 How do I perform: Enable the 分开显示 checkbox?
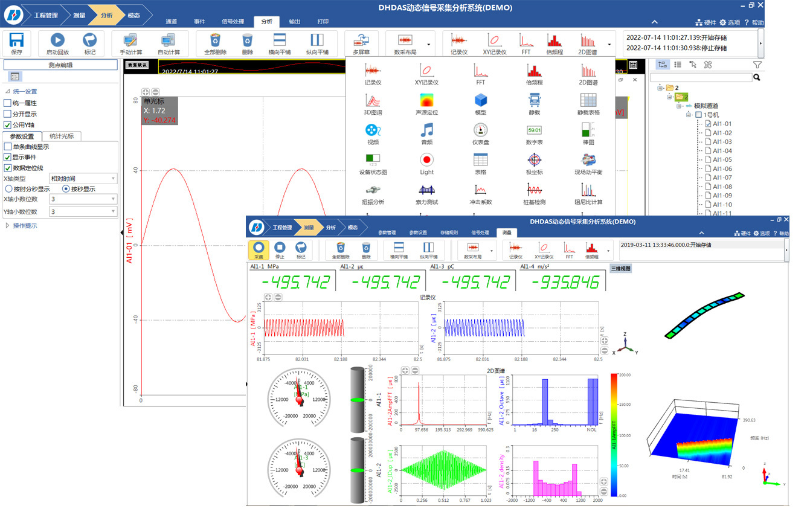click(x=8, y=114)
